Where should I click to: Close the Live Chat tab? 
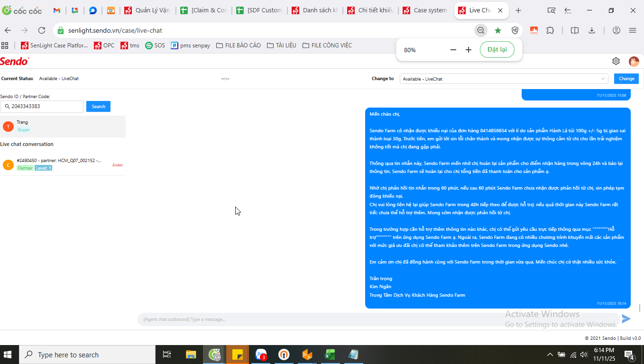pyautogui.click(x=500, y=10)
